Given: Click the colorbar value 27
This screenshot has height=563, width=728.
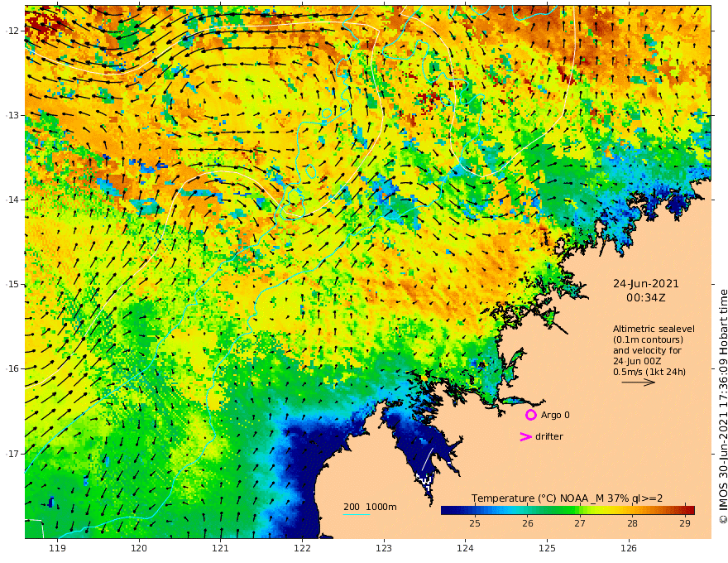Looking at the screenshot, I should 579,523.
